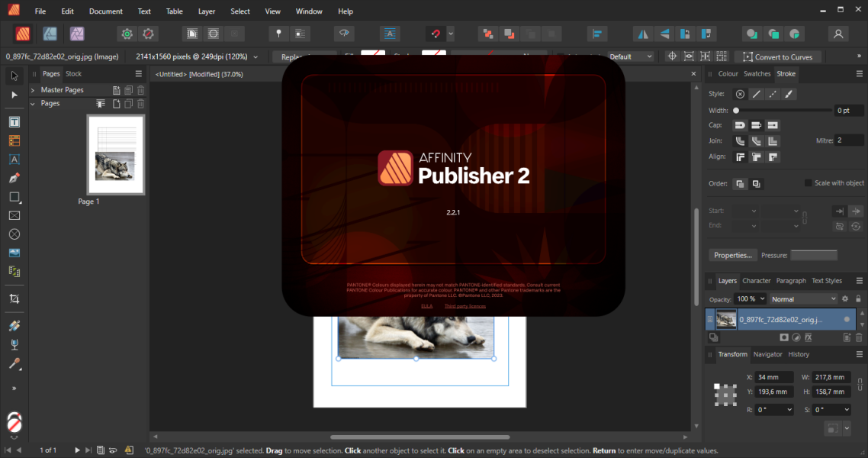Choose the Vector Crop tool
The height and width of the screenshot is (458, 868).
[x=14, y=299]
